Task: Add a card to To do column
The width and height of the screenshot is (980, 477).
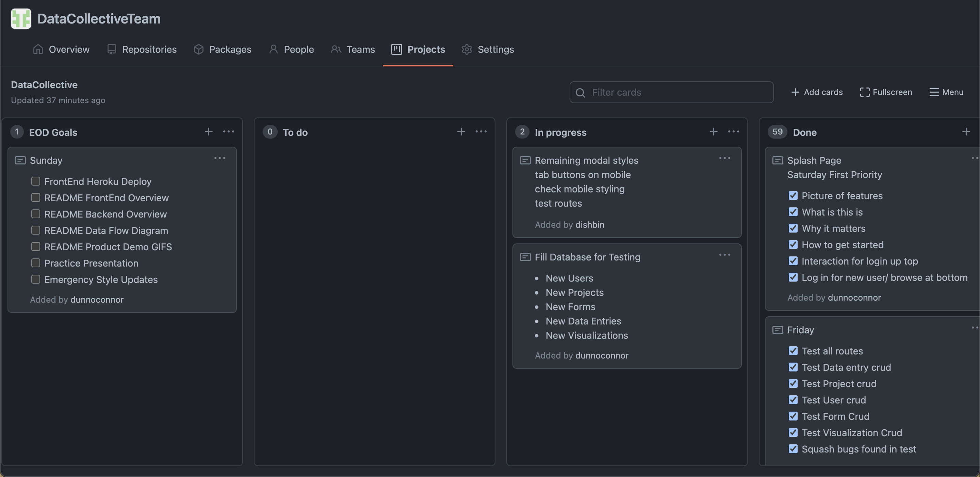Action: 461,132
